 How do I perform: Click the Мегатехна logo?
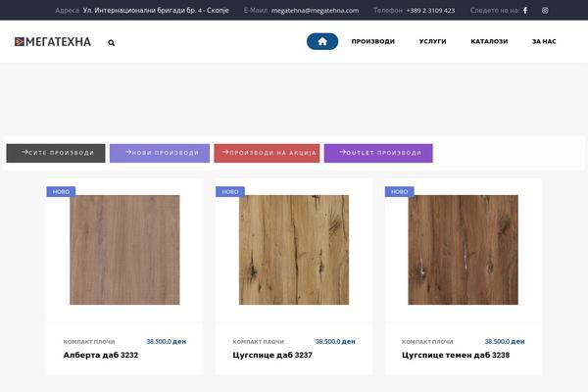pos(53,41)
